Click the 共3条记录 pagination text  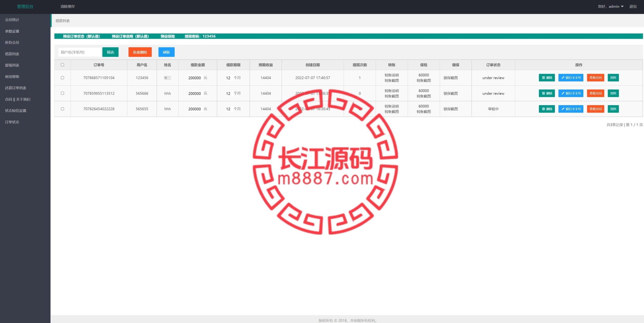pos(615,125)
